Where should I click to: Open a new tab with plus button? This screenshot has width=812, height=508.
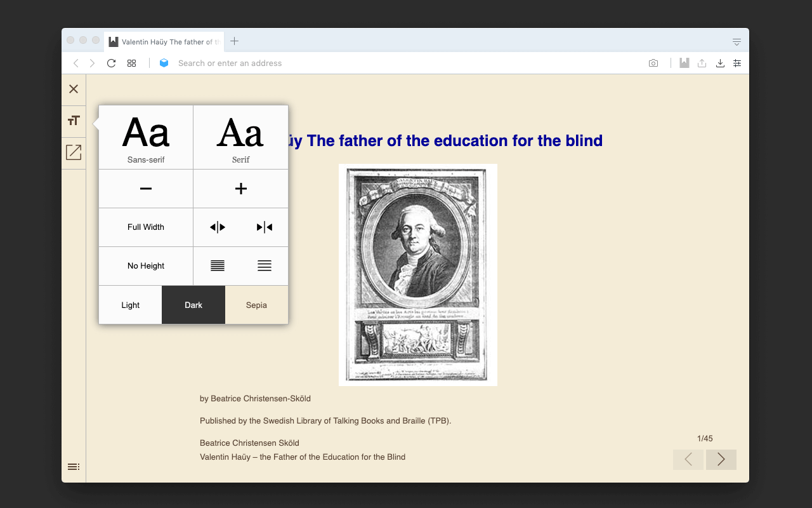[x=234, y=41]
